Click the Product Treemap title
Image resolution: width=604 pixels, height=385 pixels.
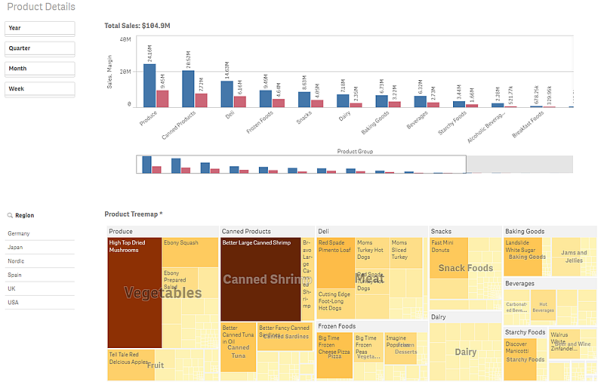[133, 214]
